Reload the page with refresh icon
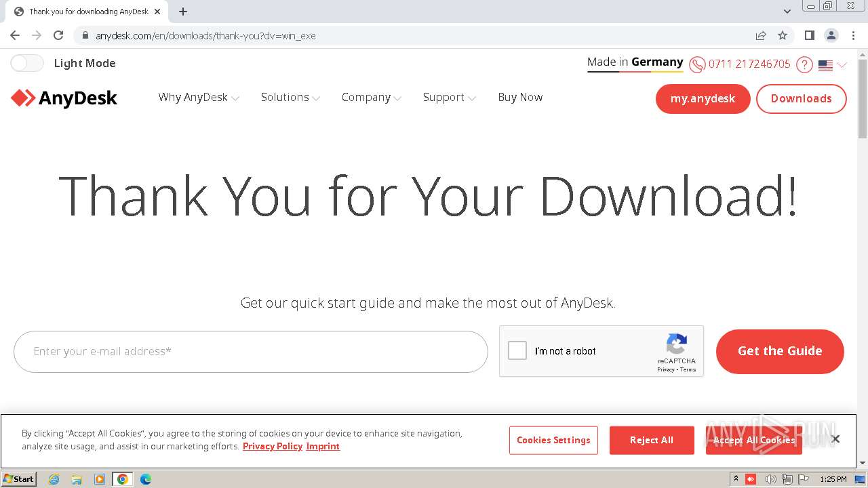868x488 pixels. click(58, 35)
